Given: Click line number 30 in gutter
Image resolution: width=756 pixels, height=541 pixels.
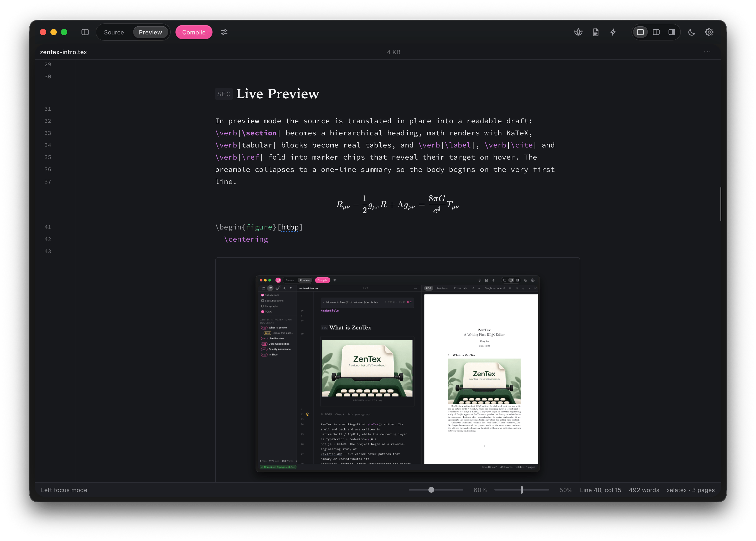Looking at the screenshot, I should click(x=48, y=76).
